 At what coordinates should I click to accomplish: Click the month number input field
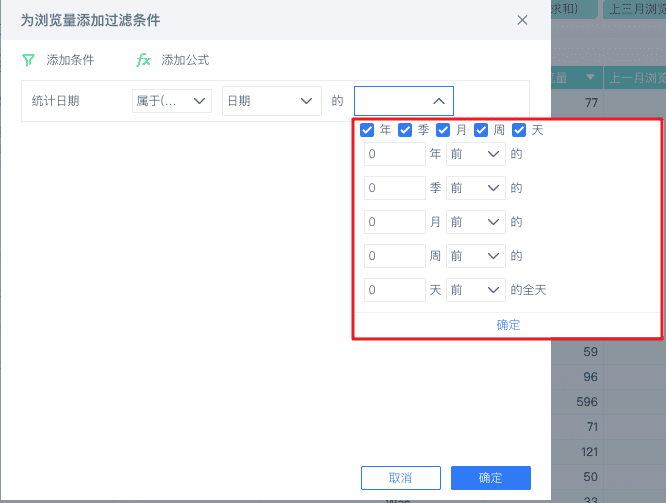pyautogui.click(x=395, y=222)
